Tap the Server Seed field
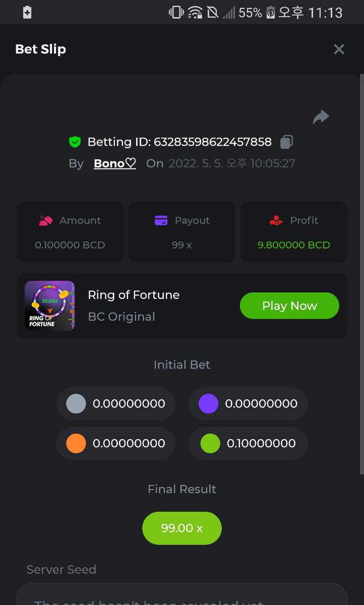 pyautogui.click(x=182, y=597)
